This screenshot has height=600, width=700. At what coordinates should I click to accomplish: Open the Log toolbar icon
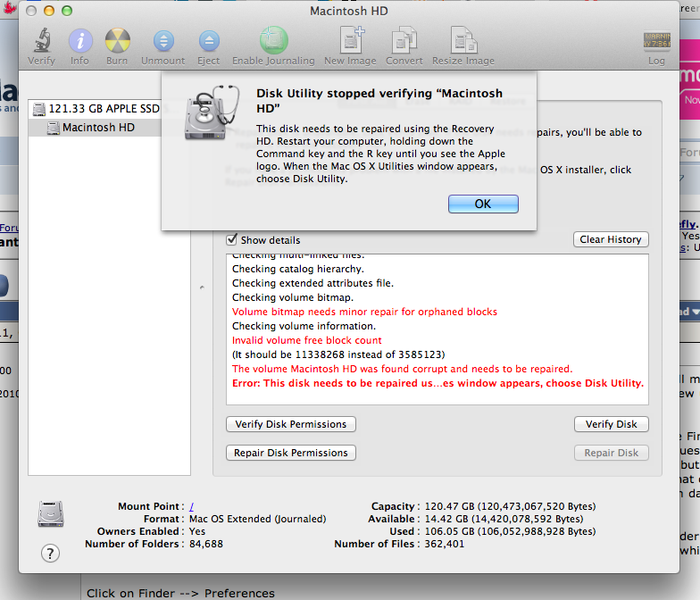pyautogui.click(x=657, y=40)
